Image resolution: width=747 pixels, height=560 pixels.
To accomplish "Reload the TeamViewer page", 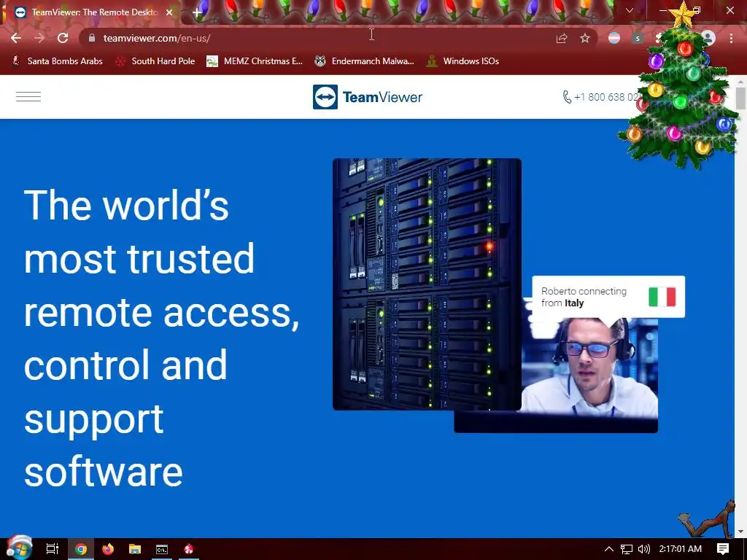I will click(x=63, y=38).
